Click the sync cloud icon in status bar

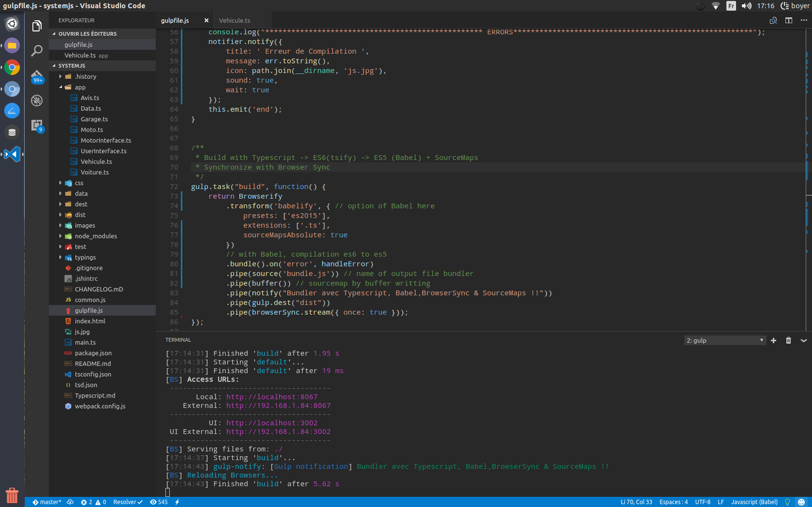click(x=70, y=502)
